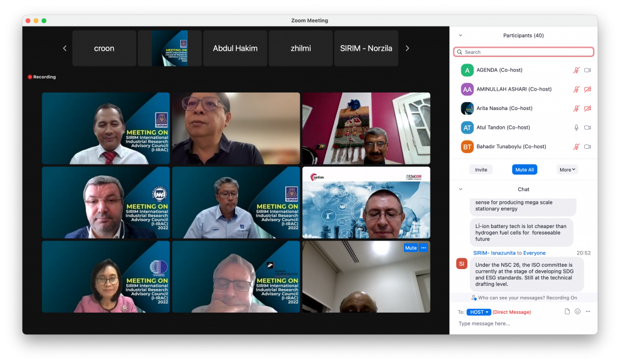Open the More dropdown in Participants
The width and height of the screenshot is (620, 364).
pyautogui.click(x=567, y=170)
